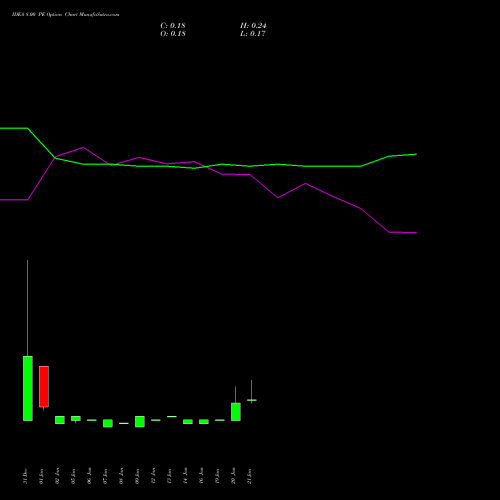This screenshot has height=500, width=500.
Task: Select the green candle for 20 Jan
Action: click(x=236, y=412)
